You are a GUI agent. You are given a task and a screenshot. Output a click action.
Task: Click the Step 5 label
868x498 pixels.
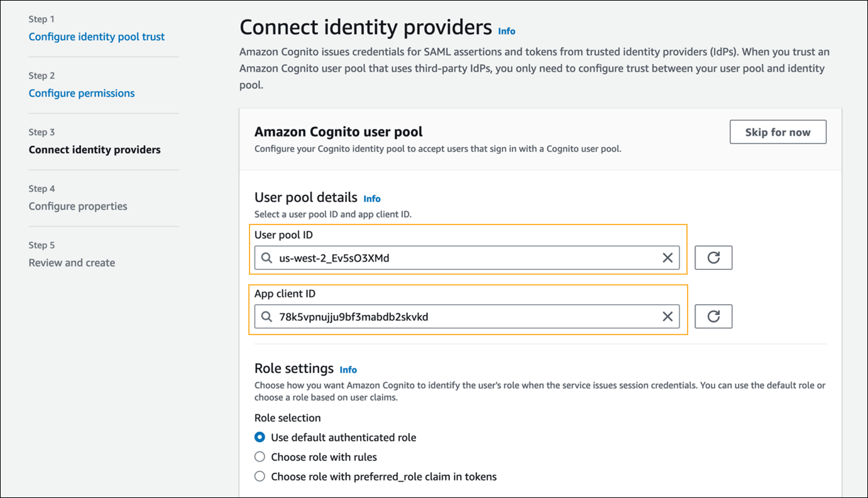pyautogui.click(x=42, y=245)
